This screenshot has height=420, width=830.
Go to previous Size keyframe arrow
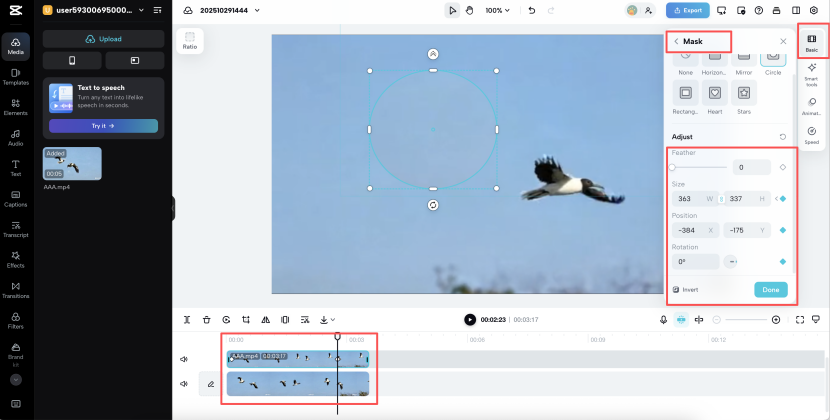coord(777,199)
